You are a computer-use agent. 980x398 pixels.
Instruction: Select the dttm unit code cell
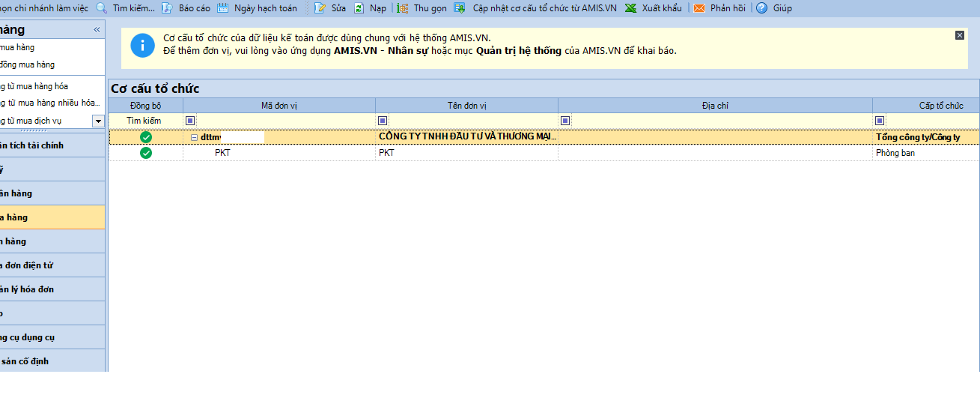pos(279,137)
